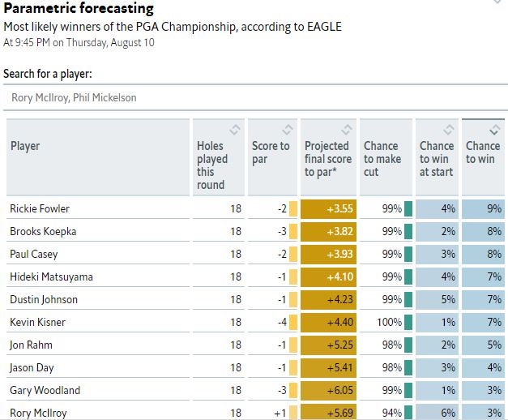Click the sort arrows above Holes played
Image resolution: width=508 pixels, height=420 pixels.
pyautogui.click(x=234, y=130)
